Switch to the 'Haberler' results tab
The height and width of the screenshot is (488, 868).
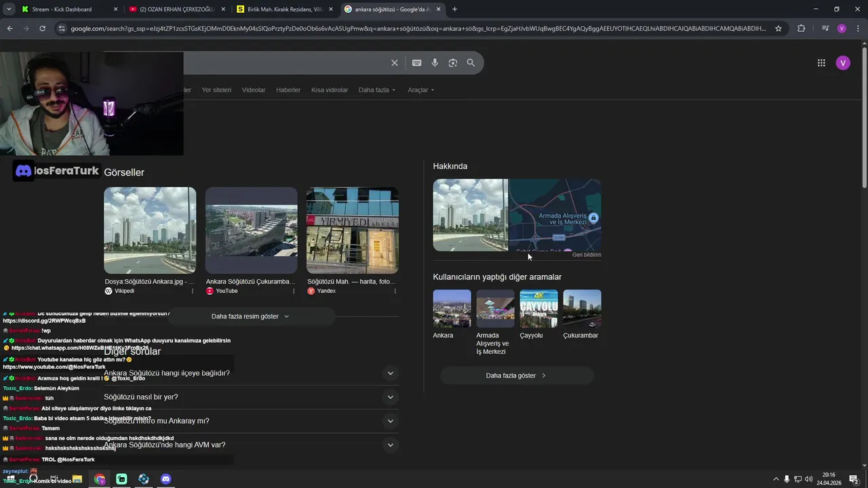pos(288,90)
